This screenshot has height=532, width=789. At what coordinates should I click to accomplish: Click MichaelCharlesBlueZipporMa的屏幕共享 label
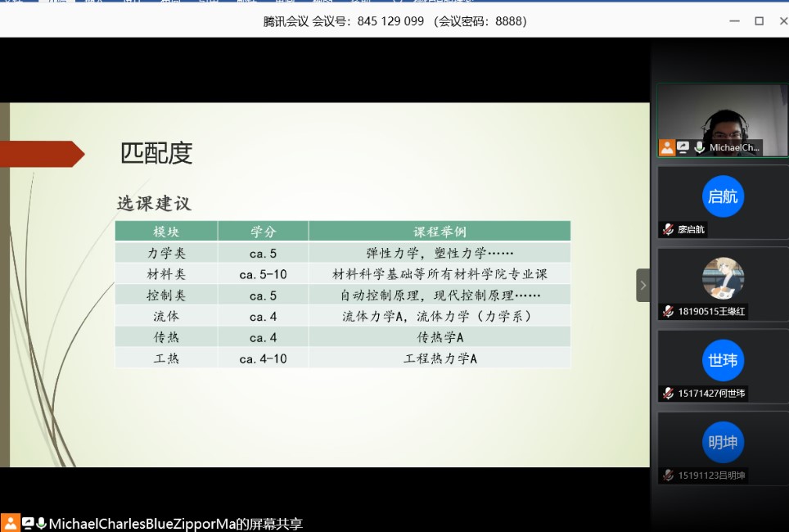click(x=176, y=524)
